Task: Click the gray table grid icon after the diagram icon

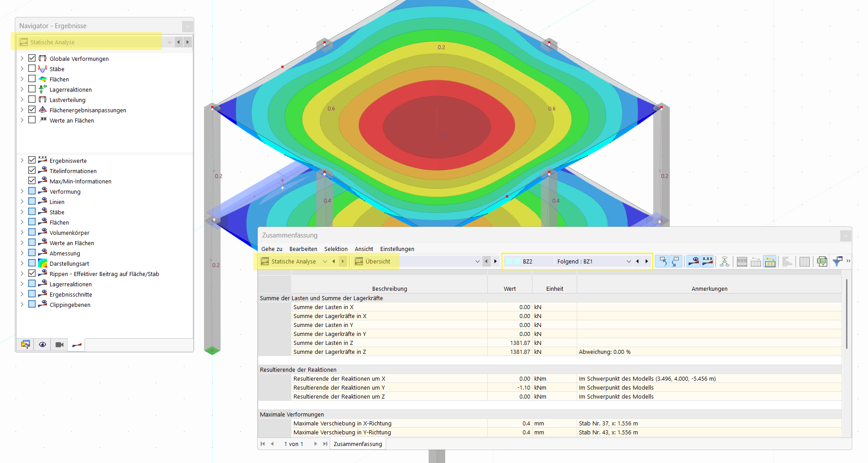Action: coord(742,261)
